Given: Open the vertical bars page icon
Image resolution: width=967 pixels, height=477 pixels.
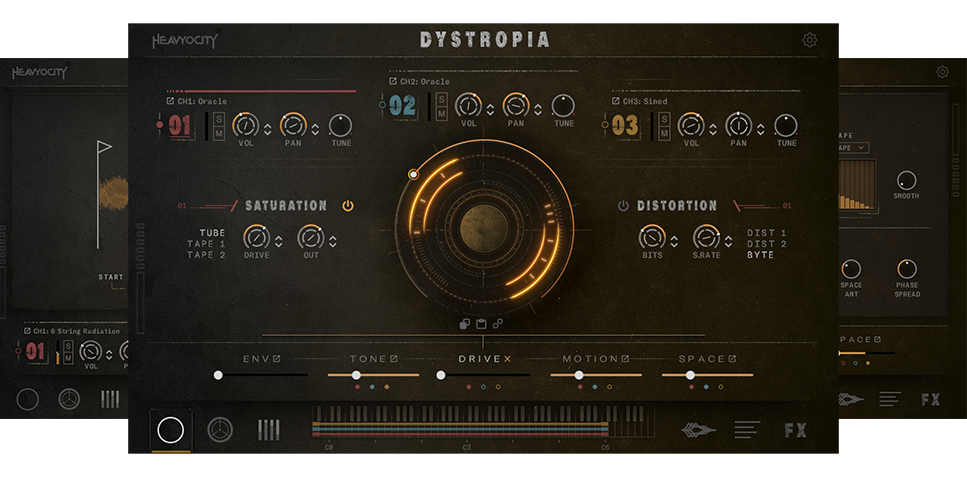Looking at the screenshot, I should point(268,430).
